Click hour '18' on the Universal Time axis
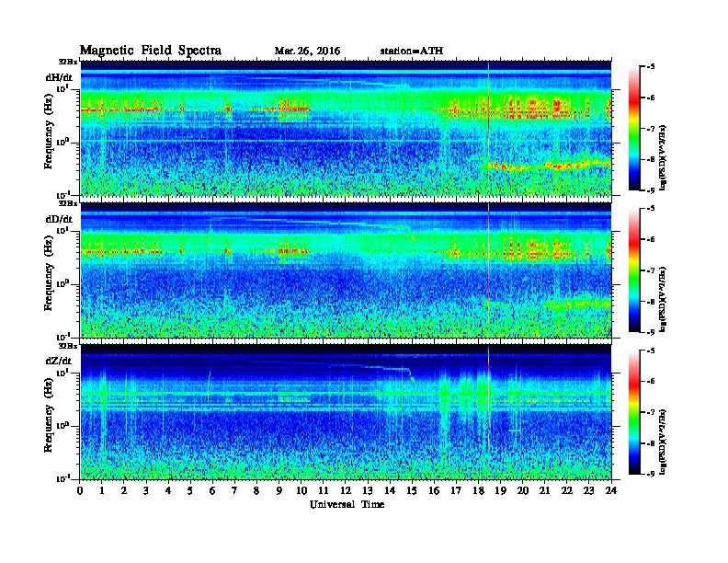The image size is (728, 563). click(x=478, y=491)
